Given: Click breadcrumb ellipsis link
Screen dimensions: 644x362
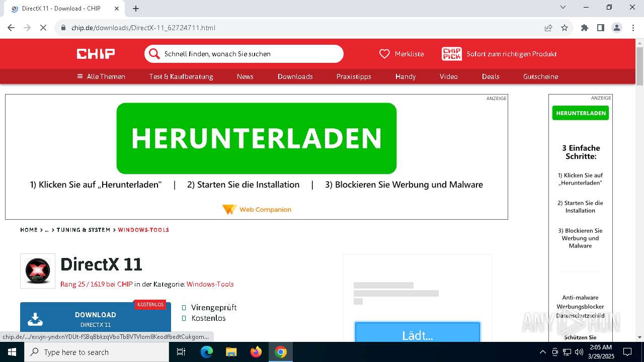Looking at the screenshot, I should (47, 230).
